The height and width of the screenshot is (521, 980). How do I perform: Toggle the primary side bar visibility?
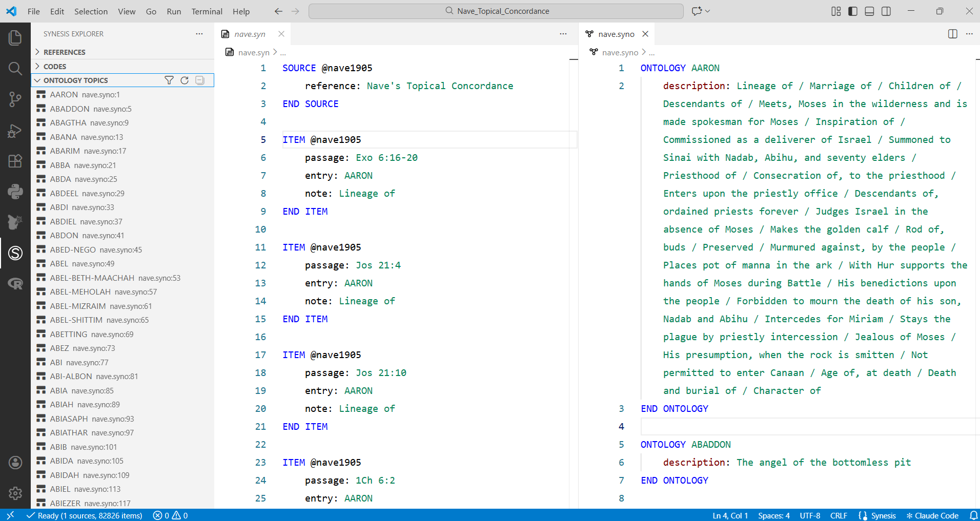pos(853,11)
